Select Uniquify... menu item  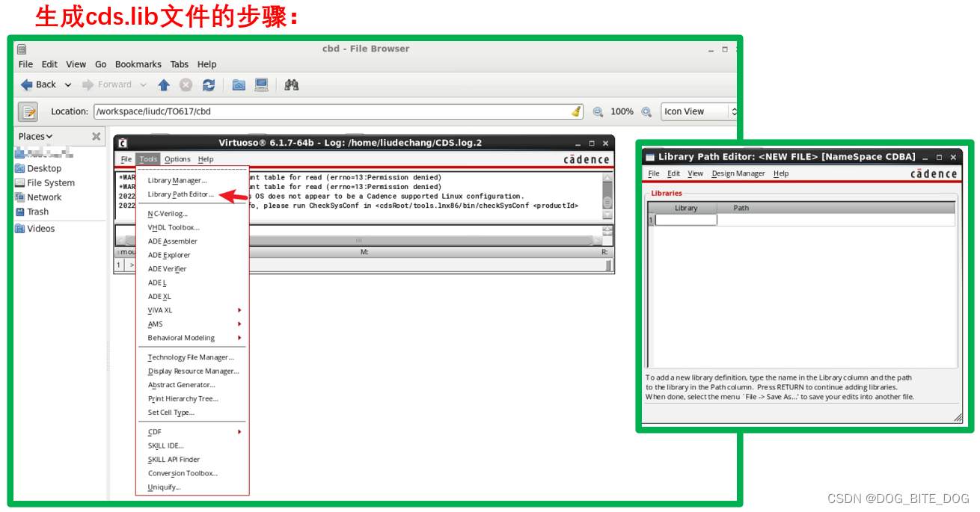coord(164,487)
